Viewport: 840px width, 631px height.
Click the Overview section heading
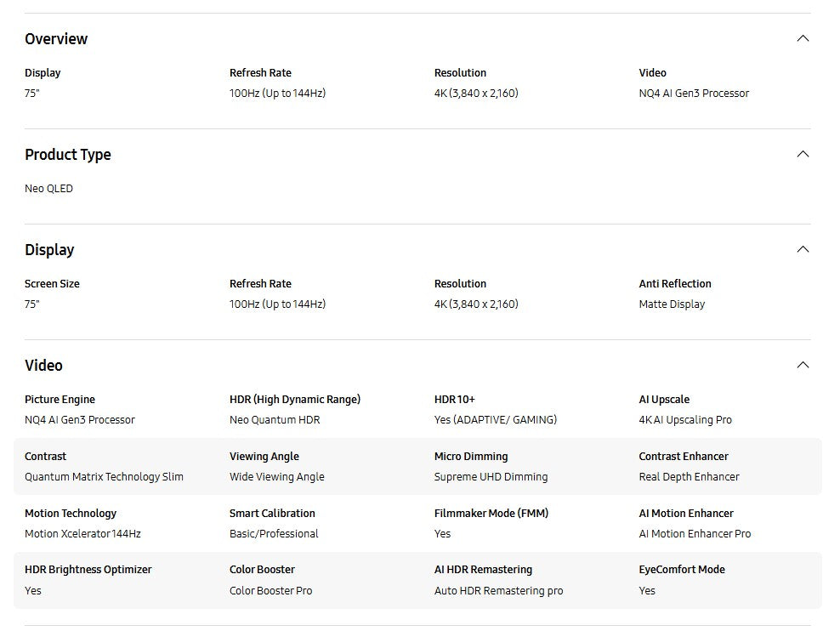pyautogui.click(x=56, y=39)
